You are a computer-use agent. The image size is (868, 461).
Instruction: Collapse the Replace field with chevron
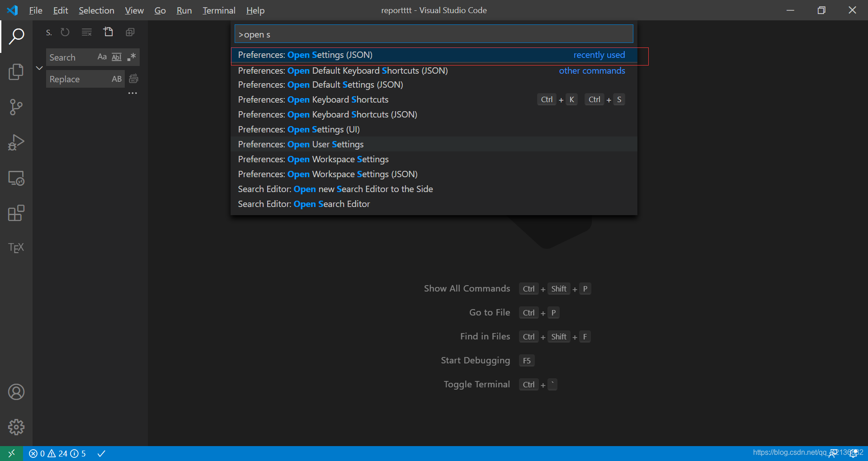(39, 68)
